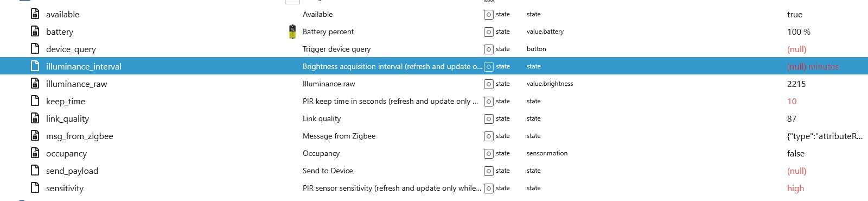This screenshot has width=868, height=201.
Task: Click the state type icon in Occupancy row
Action: click(x=489, y=153)
